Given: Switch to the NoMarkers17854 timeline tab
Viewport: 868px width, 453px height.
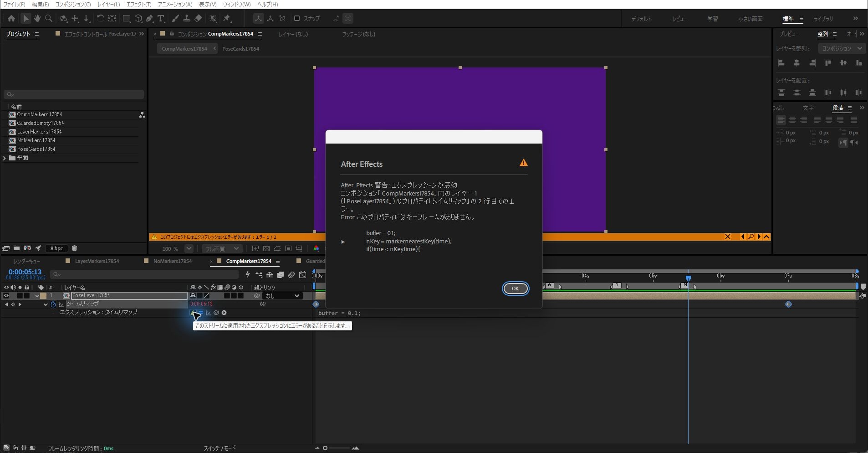Looking at the screenshot, I should pos(173,261).
